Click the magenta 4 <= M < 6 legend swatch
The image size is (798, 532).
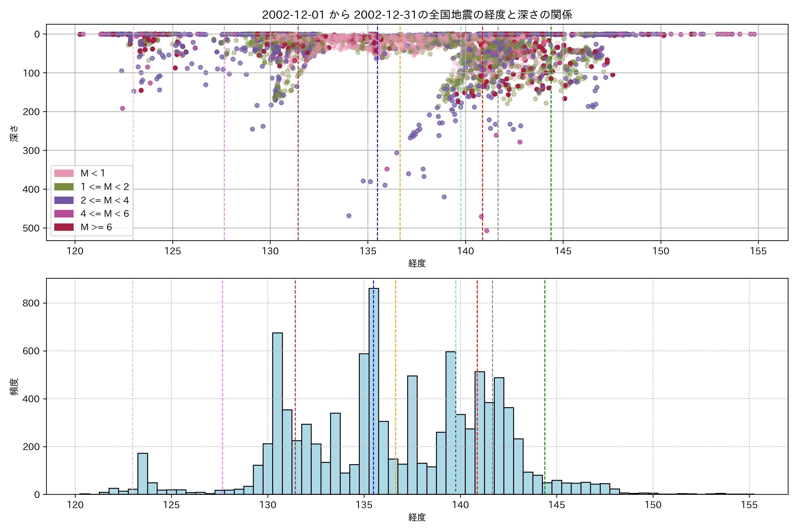pos(64,214)
